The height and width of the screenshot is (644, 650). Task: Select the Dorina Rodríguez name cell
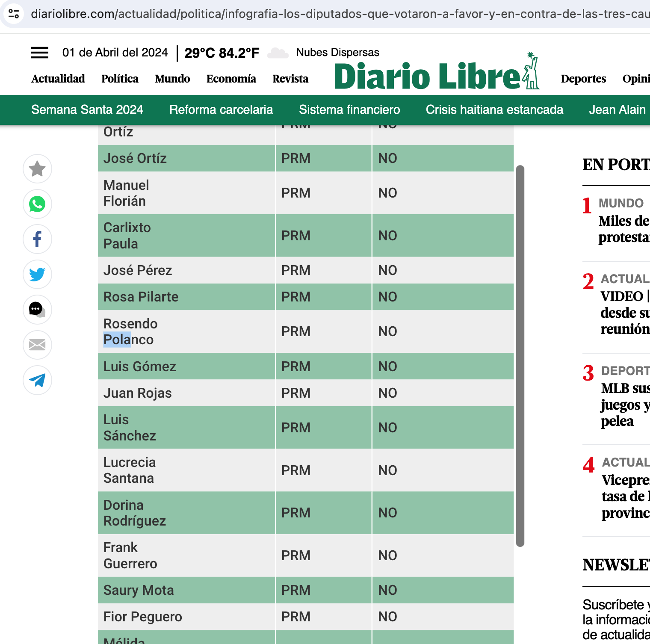[186, 513]
